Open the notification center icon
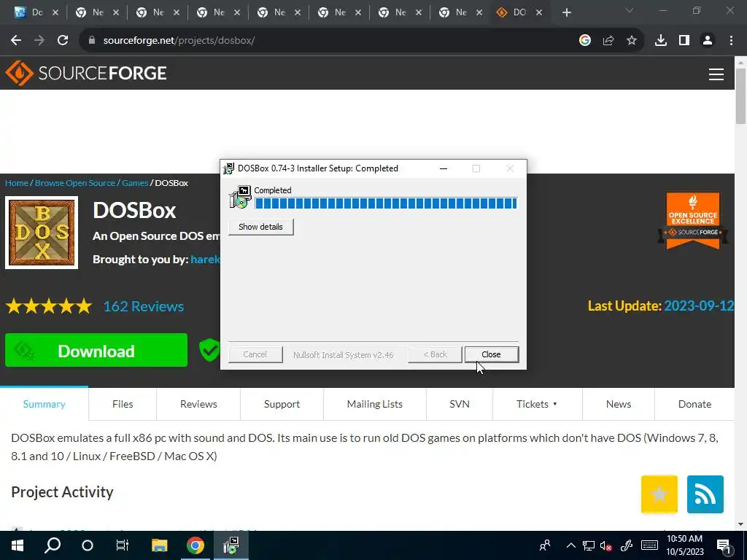 coord(724,545)
